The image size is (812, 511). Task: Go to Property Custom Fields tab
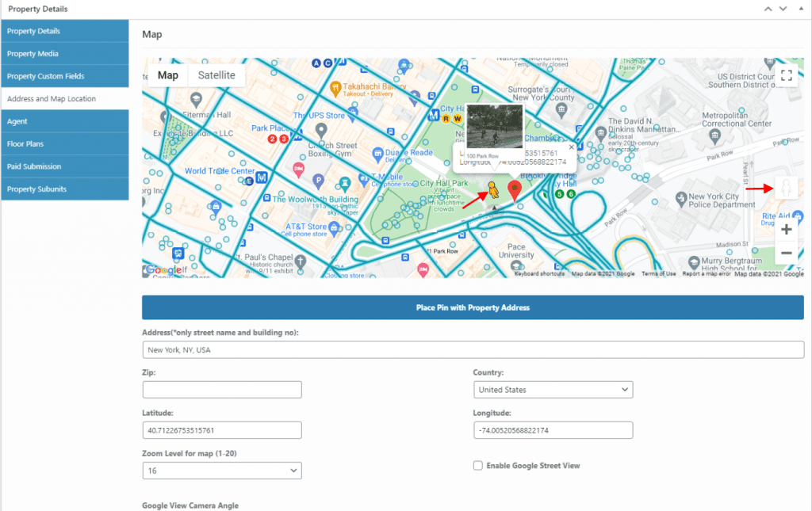tap(65, 76)
